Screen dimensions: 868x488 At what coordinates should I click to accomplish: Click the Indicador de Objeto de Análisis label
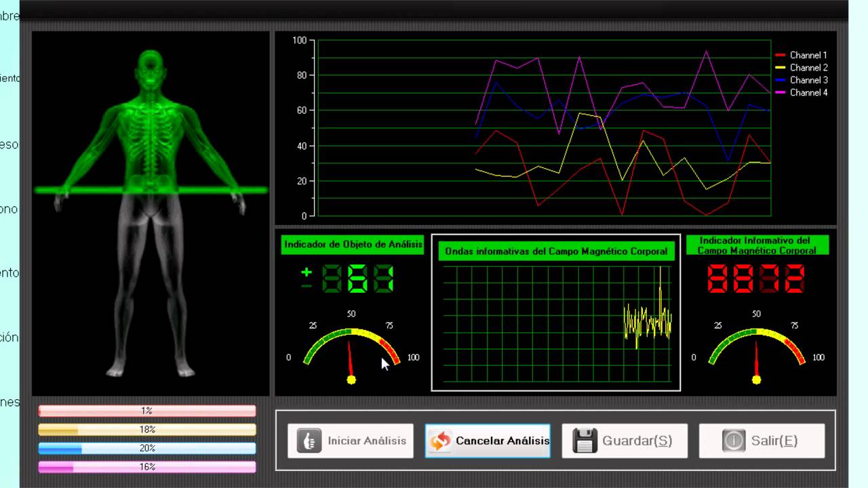pyautogui.click(x=353, y=245)
